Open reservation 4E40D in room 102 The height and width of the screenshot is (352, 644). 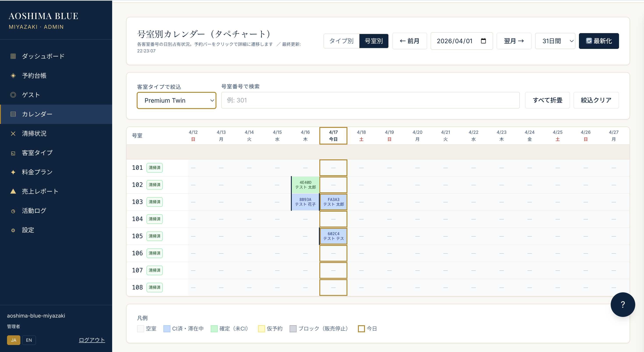[x=305, y=185]
